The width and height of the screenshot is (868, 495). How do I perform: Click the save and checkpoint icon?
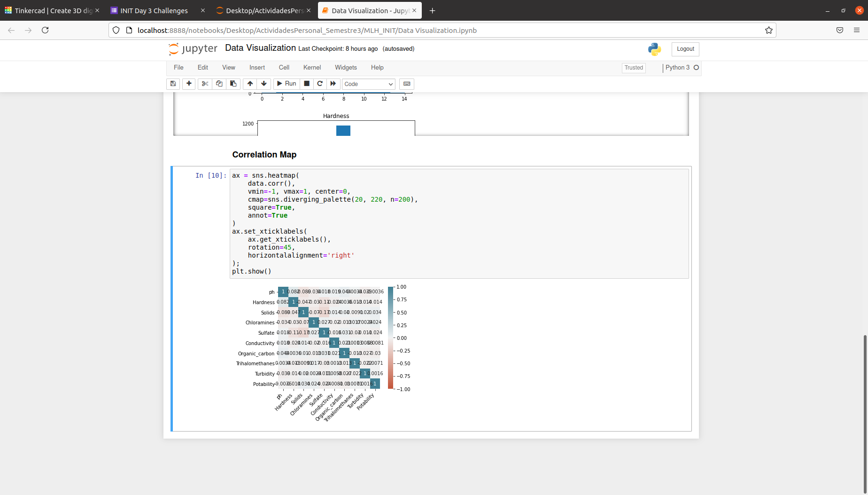point(173,84)
